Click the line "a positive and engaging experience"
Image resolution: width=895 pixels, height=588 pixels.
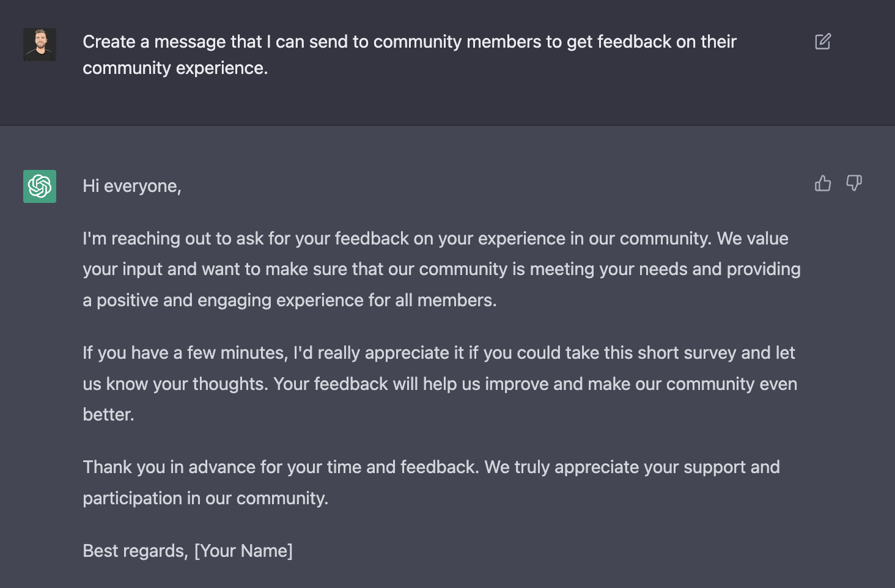click(x=290, y=300)
